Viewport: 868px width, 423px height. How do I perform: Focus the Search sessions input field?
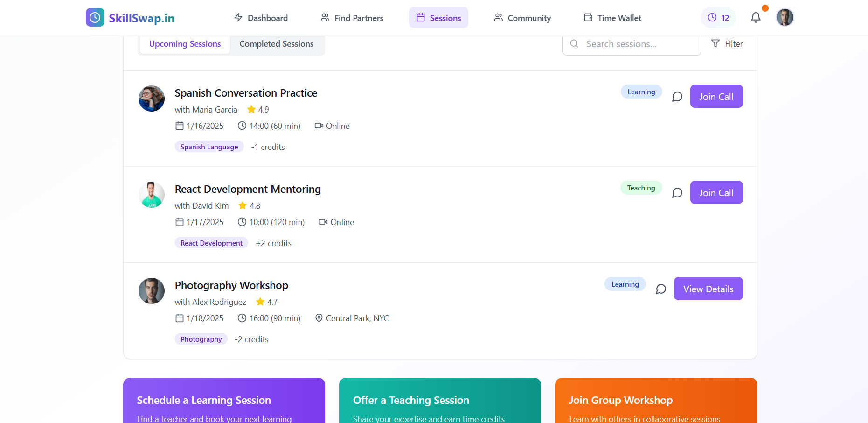tap(632, 44)
